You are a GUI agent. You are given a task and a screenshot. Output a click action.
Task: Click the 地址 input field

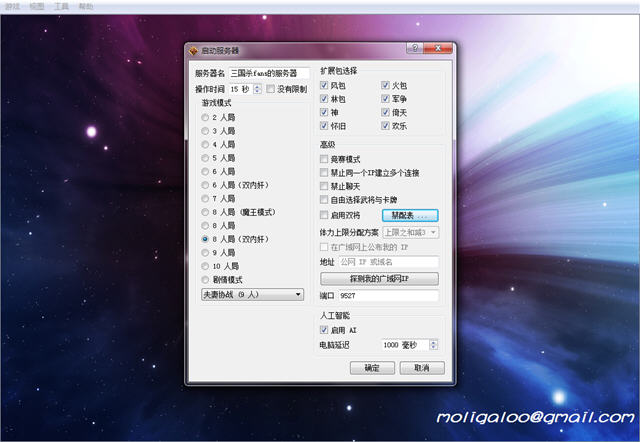click(x=389, y=262)
